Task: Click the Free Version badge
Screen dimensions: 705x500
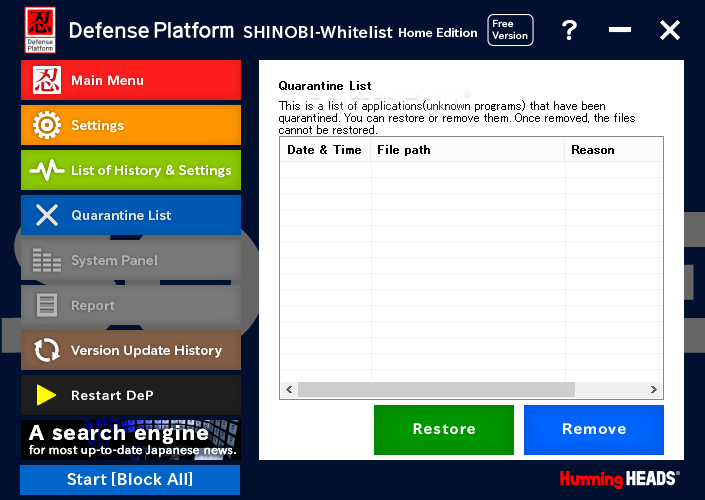Action: [x=510, y=30]
